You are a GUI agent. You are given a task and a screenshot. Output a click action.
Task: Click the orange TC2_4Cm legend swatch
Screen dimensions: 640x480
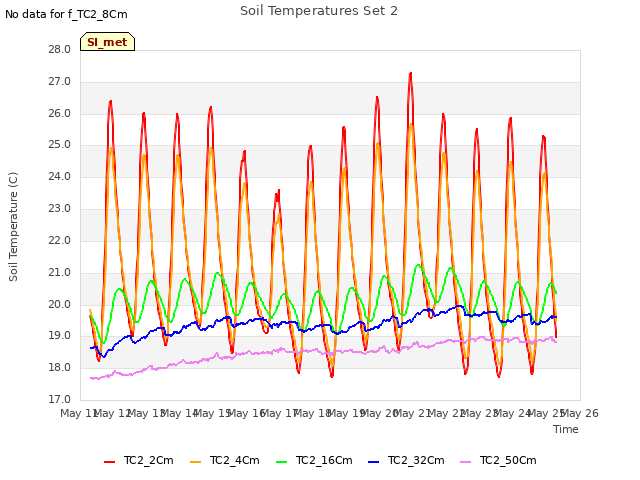pyautogui.click(x=196, y=461)
